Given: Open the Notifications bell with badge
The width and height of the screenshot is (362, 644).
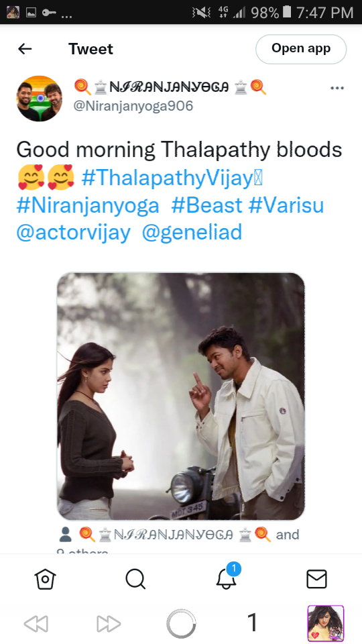Looking at the screenshot, I should 227,576.
